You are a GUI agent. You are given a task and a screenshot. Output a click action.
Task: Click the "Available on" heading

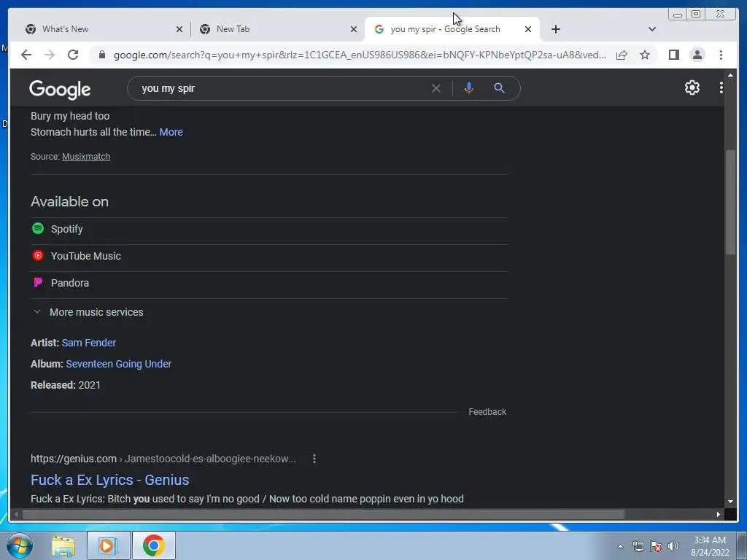tap(69, 201)
